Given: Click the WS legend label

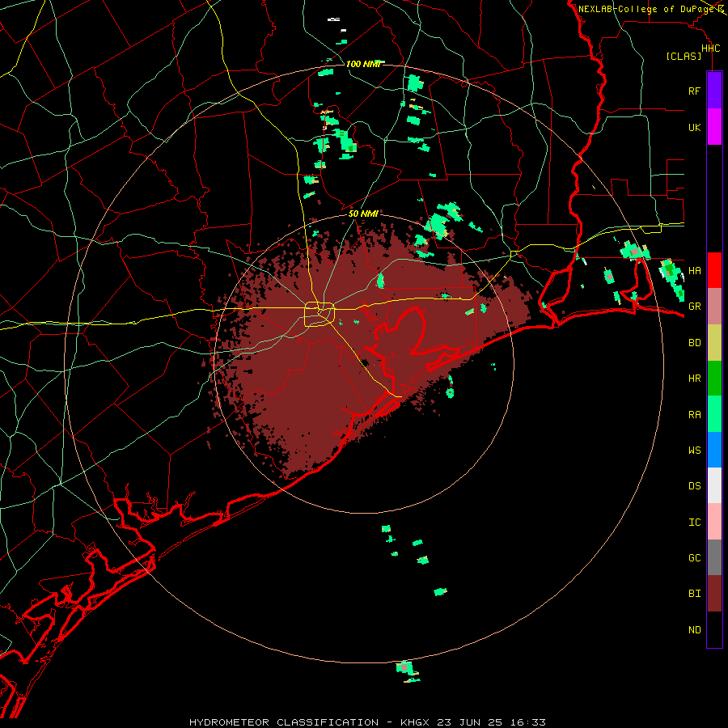Looking at the screenshot, I should (694, 450).
